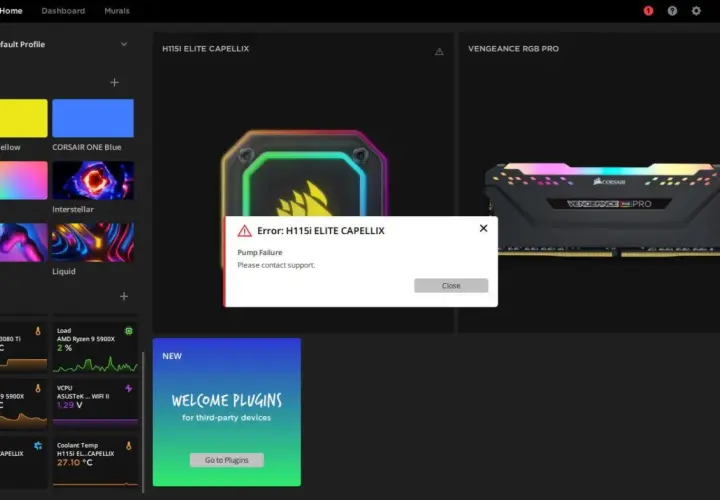
Task: Switch to the Home tab
Action: 11,11
